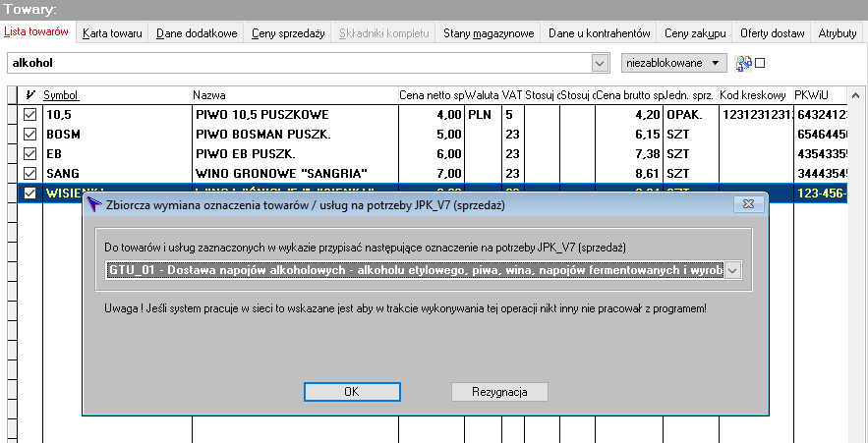The height and width of the screenshot is (443, 868).
Task: Click the 4,20 gross price cell
Action: click(629, 115)
